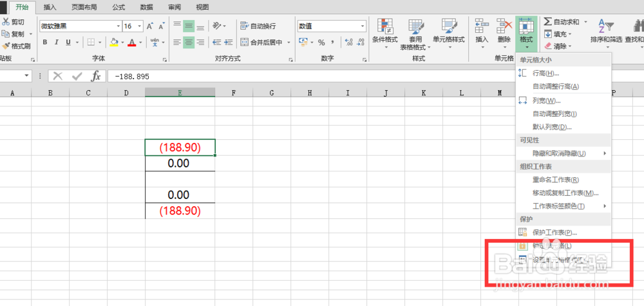Screen dimensions: 644x306
Task: Click the Copy (复制) icon
Action: coord(5,34)
